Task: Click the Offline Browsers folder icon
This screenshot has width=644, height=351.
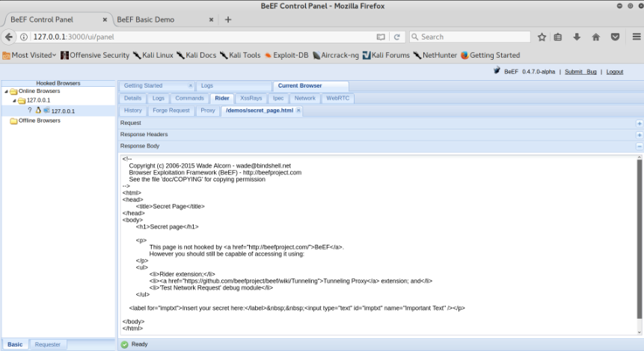Action: (x=13, y=120)
